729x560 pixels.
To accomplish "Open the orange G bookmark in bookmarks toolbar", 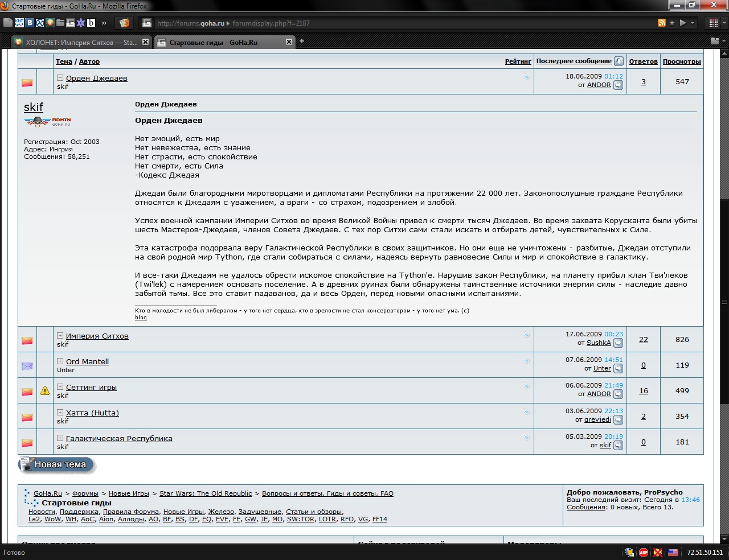I will [x=50, y=23].
